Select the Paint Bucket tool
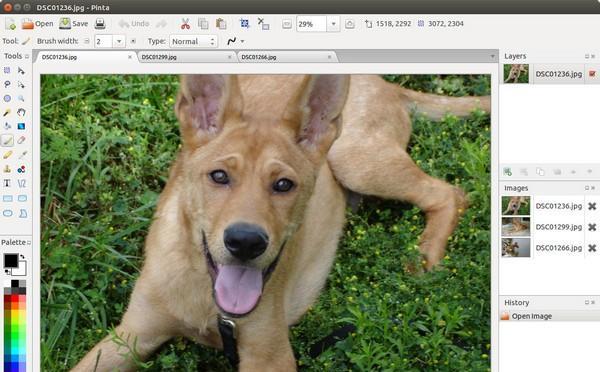600x372 pixels. tap(7, 126)
